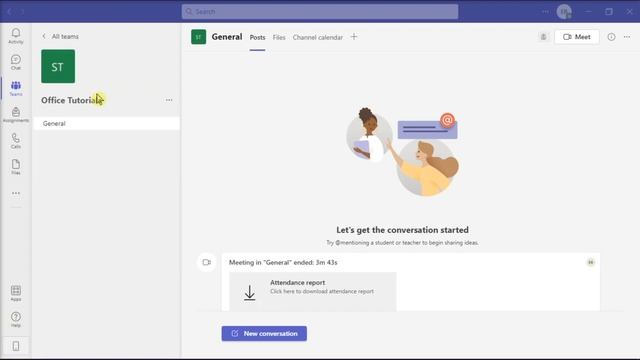The width and height of the screenshot is (640, 360).
Task: Click the team badge icon left of Meet
Action: (544, 37)
